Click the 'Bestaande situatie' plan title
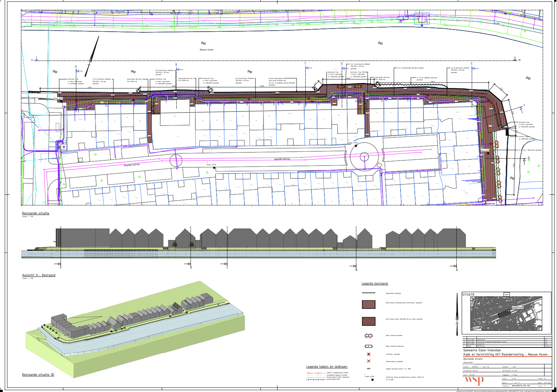 (x=36, y=213)
